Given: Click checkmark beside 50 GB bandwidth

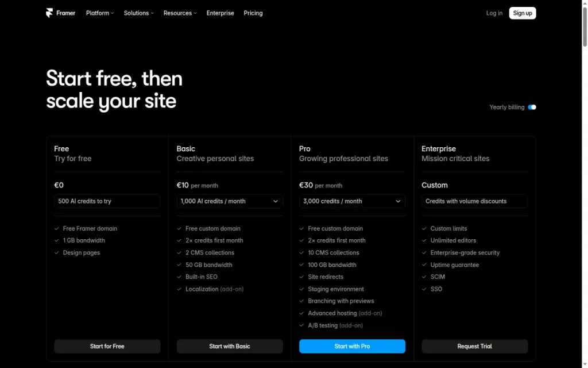Looking at the screenshot, I should pyautogui.click(x=179, y=264).
